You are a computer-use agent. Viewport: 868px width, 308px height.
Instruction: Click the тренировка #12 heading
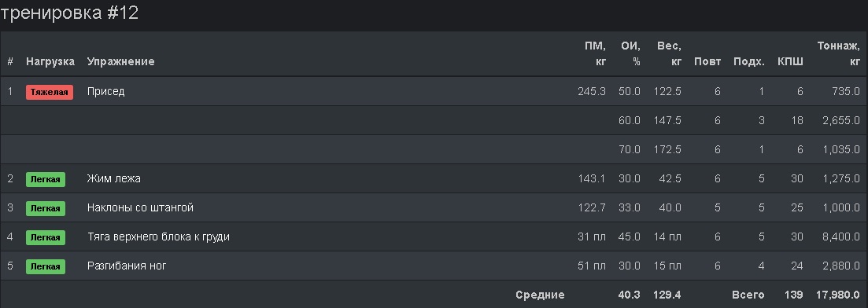point(69,13)
